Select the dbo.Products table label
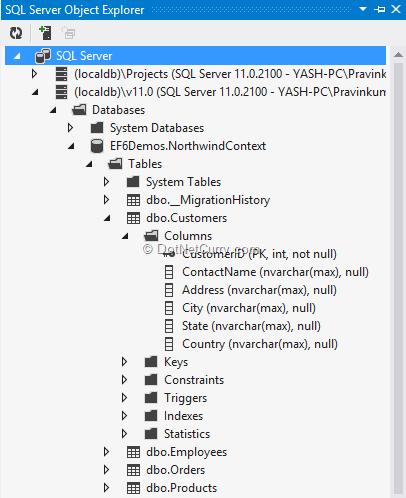Image resolution: width=406 pixels, height=498 pixels. (x=182, y=488)
